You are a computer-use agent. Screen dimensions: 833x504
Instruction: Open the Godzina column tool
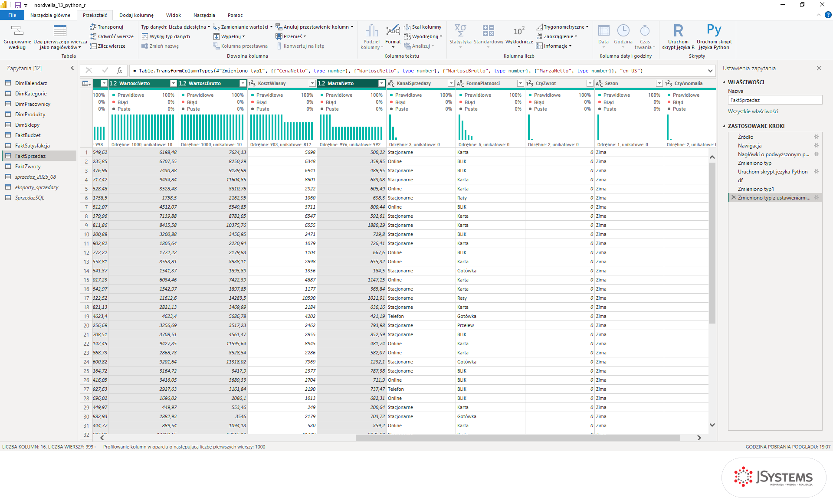click(623, 37)
